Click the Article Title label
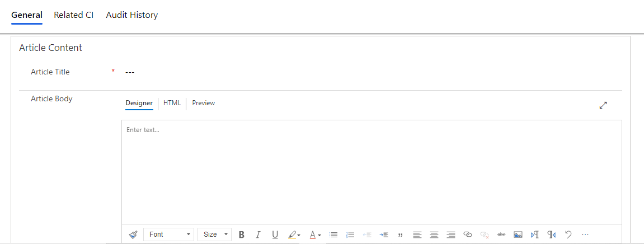644x244 pixels. [x=50, y=72]
